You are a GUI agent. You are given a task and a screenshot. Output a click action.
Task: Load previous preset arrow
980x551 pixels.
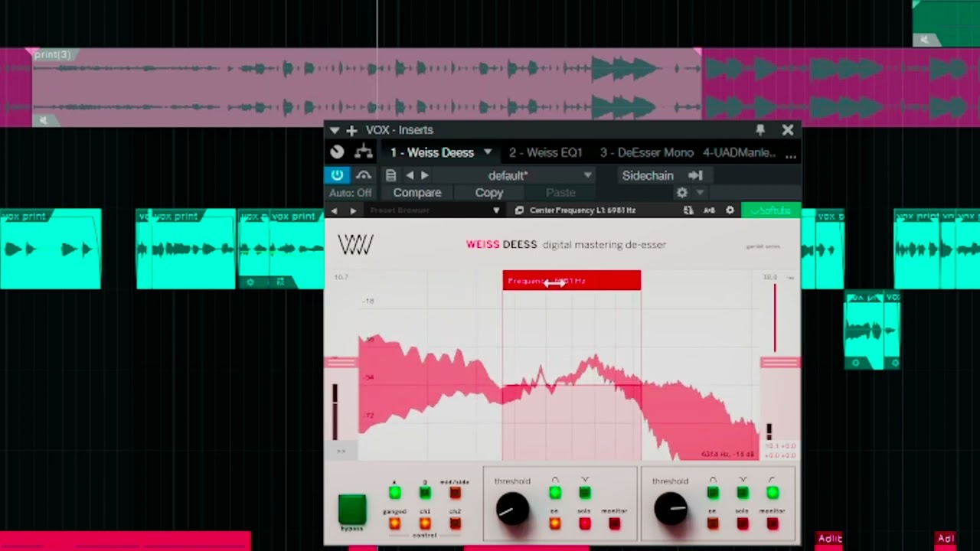pyautogui.click(x=410, y=175)
